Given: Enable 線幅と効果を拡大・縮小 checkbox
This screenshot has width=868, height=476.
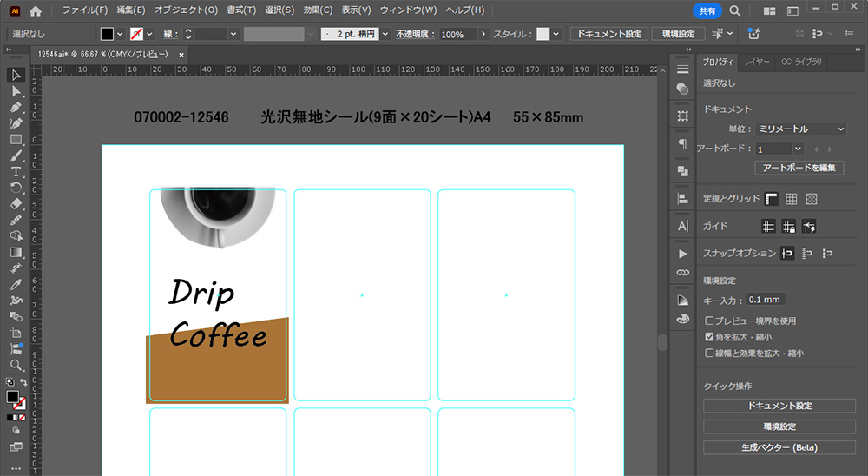Looking at the screenshot, I should coord(709,354).
